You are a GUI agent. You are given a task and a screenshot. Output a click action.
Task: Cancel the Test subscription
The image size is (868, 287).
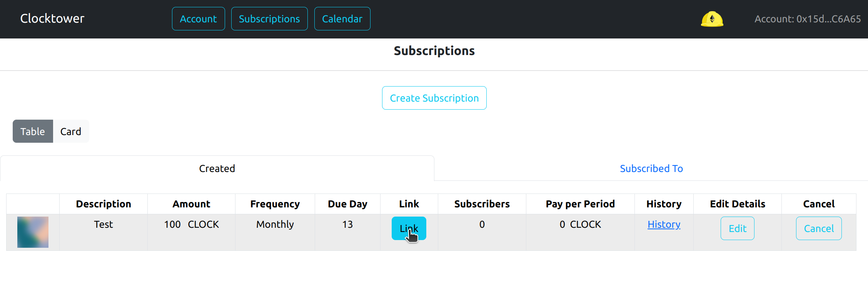(x=818, y=229)
